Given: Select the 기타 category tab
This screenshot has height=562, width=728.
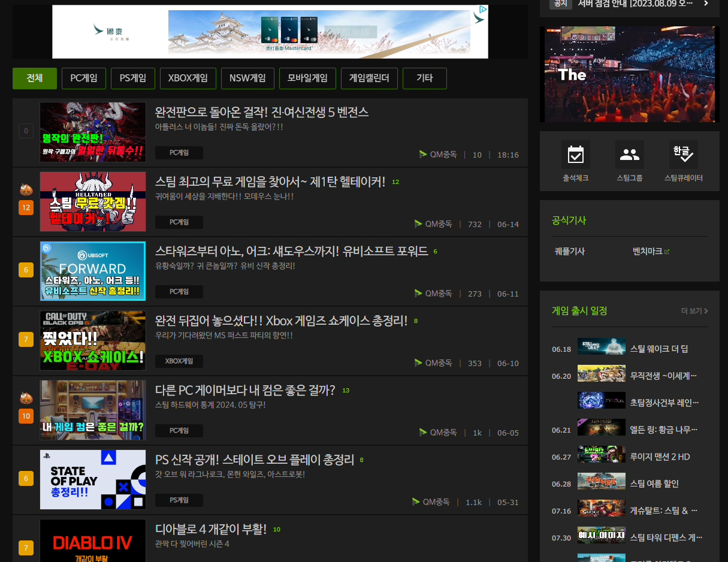Looking at the screenshot, I should (425, 78).
